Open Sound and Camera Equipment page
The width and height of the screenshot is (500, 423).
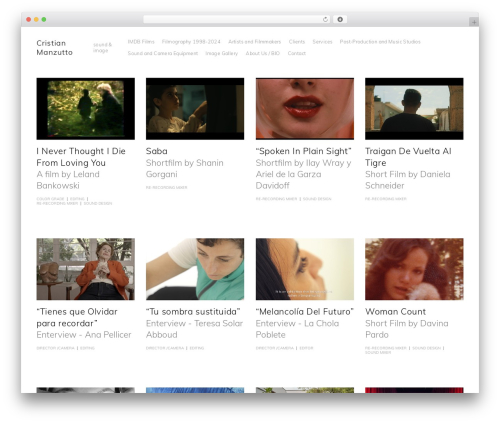[x=163, y=53]
